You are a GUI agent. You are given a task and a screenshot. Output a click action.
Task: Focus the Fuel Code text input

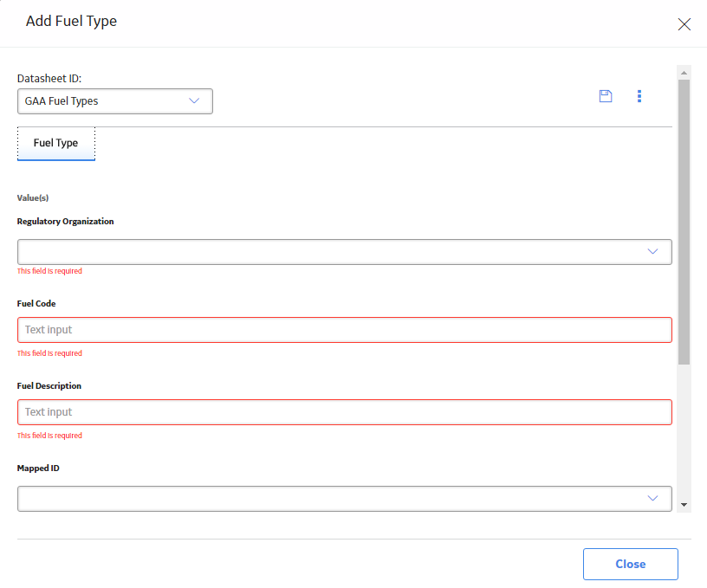[345, 330]
